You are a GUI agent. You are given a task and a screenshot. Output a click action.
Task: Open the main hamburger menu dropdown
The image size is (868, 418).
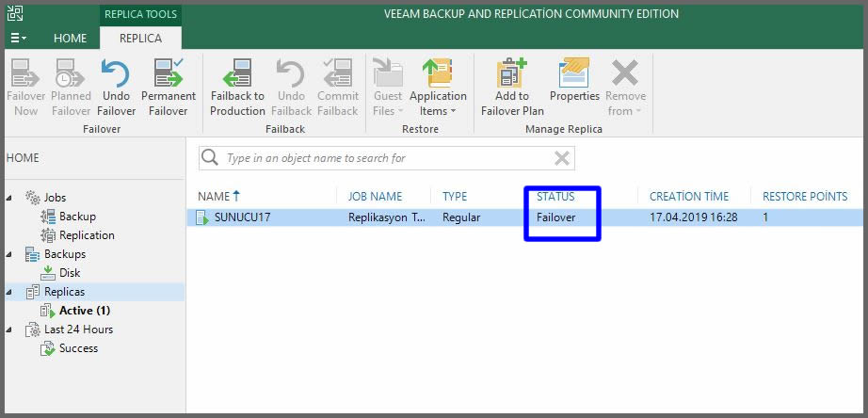(x=18, y=39)
